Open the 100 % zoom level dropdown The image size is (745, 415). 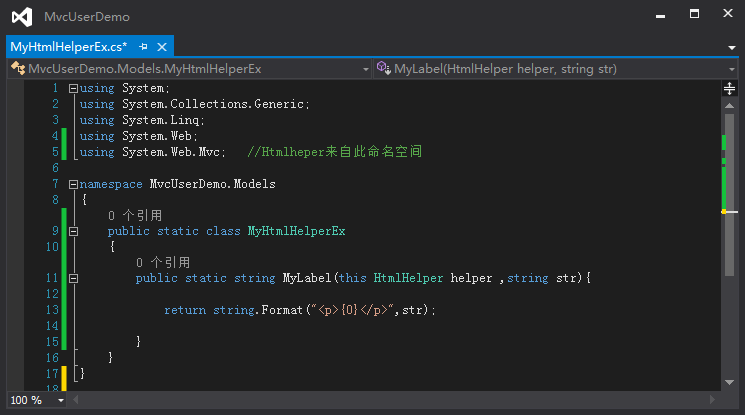(x=61, y=401)
